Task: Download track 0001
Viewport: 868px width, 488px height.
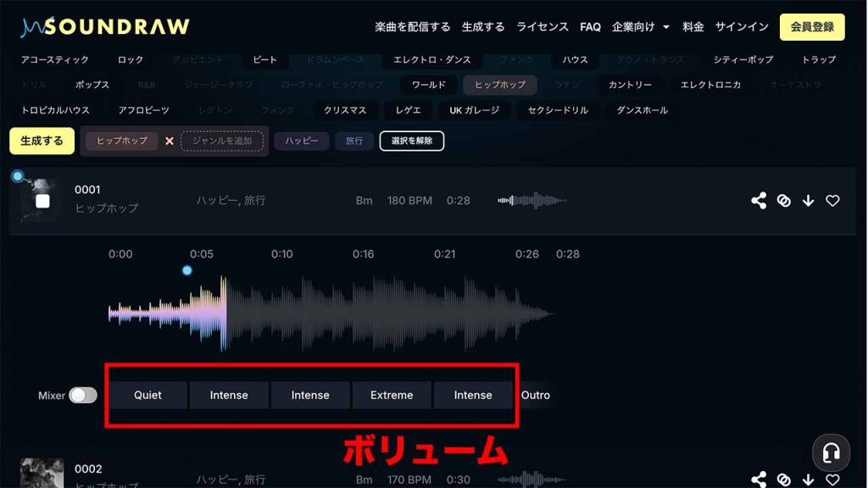Action: (x=808, y=200)
